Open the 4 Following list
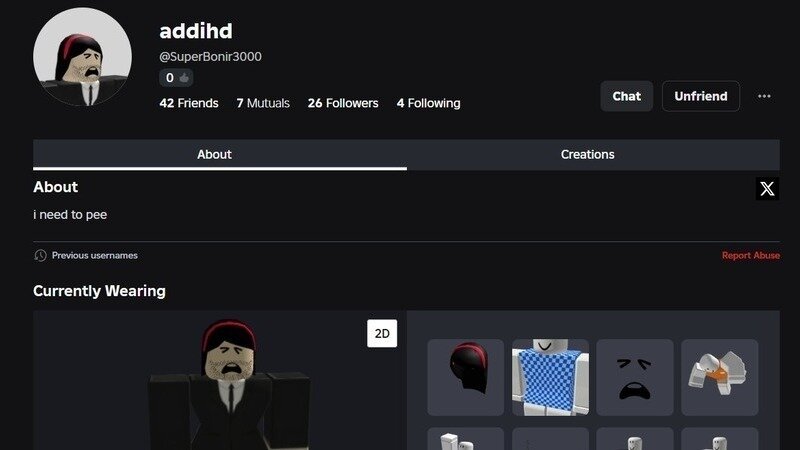800x450 pixels. coord(429,103)
